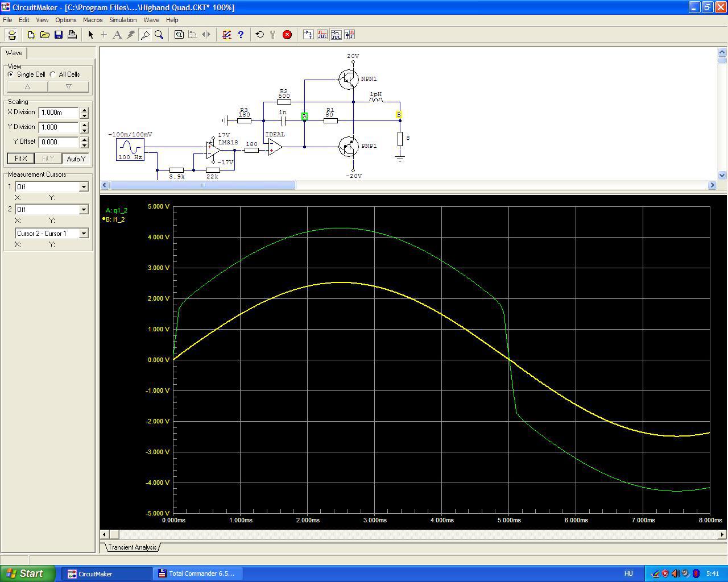Click schematic vertical scrollbar down arrow

[722, 176]
